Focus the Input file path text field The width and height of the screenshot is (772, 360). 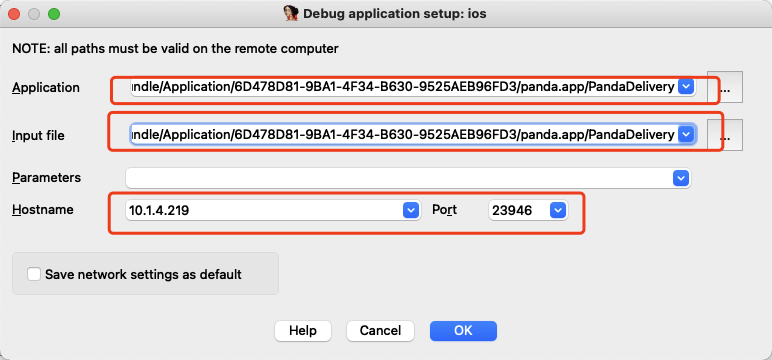click(403, 134)
